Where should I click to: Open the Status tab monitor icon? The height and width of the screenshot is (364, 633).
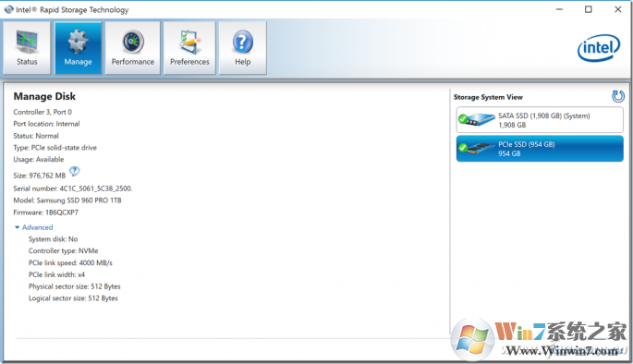pos(27,42)
